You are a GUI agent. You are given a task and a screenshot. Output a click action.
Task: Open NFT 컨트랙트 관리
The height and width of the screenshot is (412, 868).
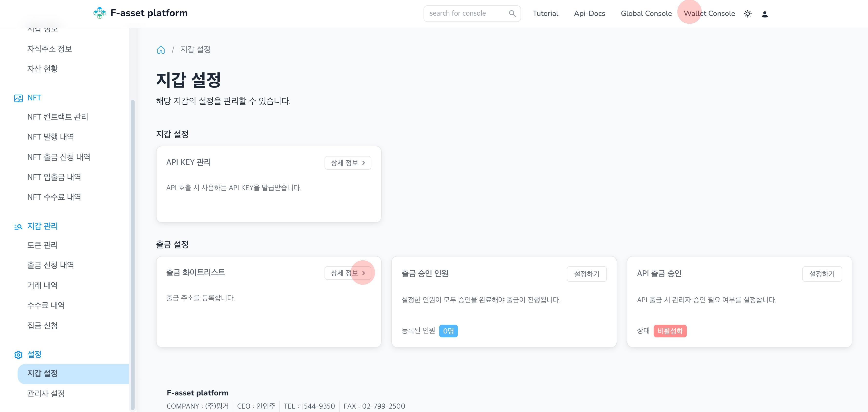58,117
